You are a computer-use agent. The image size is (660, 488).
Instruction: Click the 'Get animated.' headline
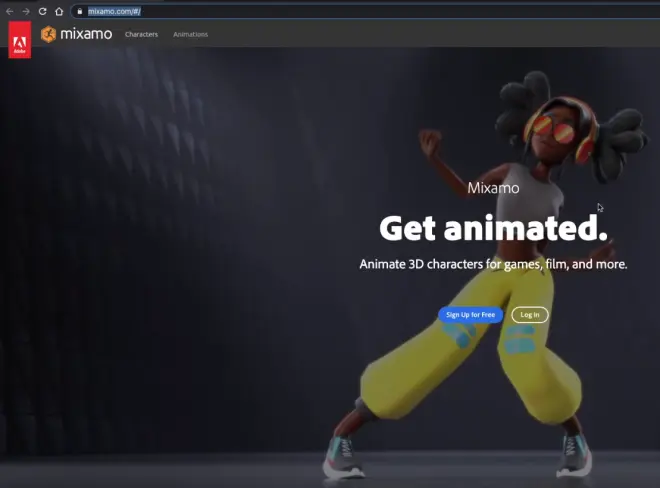click(x=493, y=228)
